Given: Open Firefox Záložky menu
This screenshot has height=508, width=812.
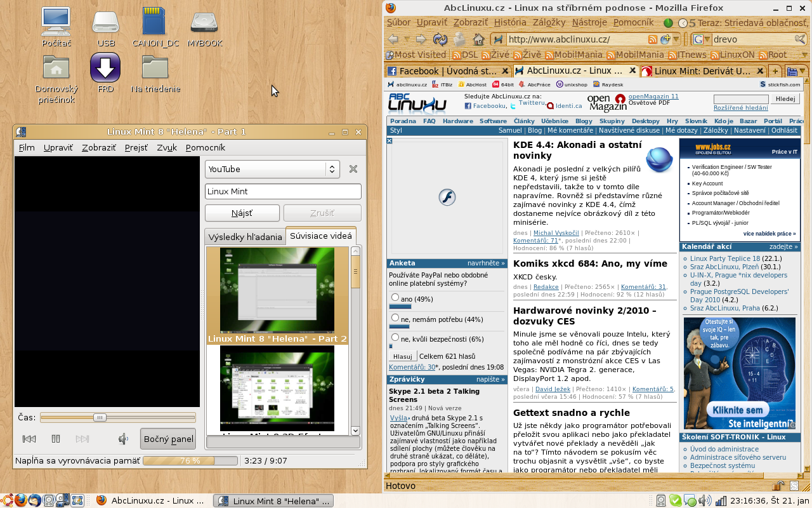Looking at the screenshot, I should 549,23.
